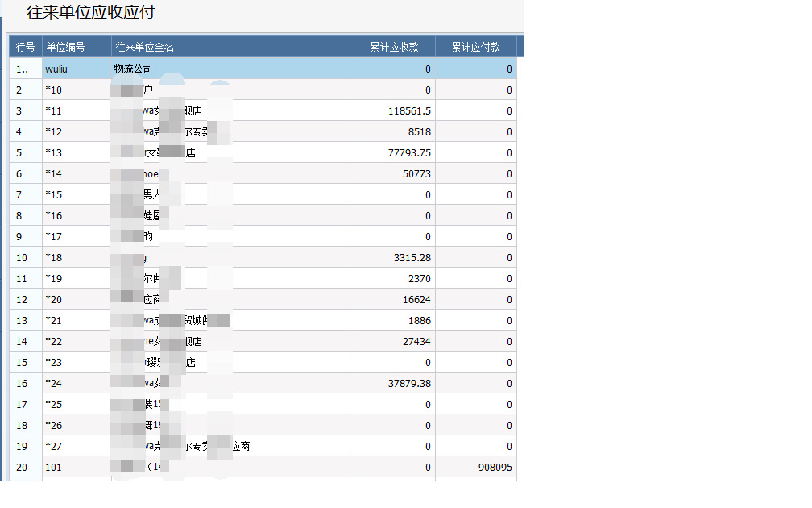
Task: Click unit code 101
Action: coord(77,468)
